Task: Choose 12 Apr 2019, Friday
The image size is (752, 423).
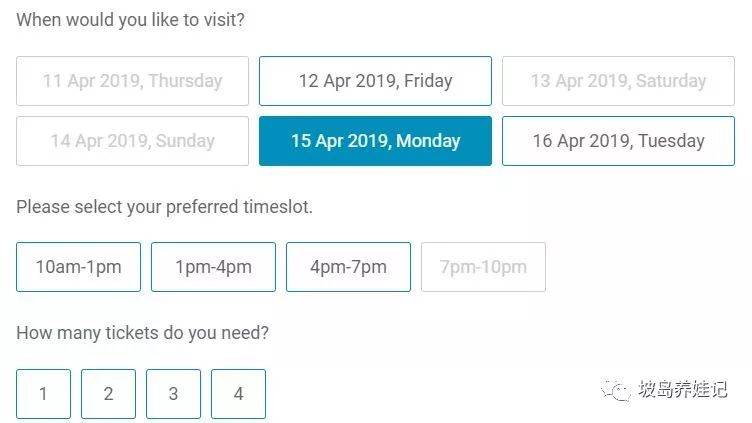Action: (375, 81)
